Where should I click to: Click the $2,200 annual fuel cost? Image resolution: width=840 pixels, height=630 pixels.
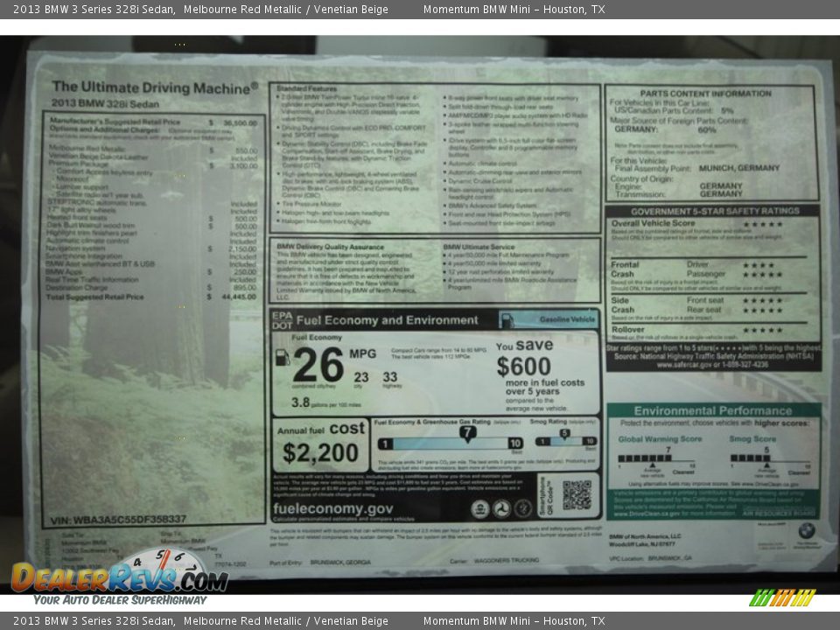click(320, 452)
